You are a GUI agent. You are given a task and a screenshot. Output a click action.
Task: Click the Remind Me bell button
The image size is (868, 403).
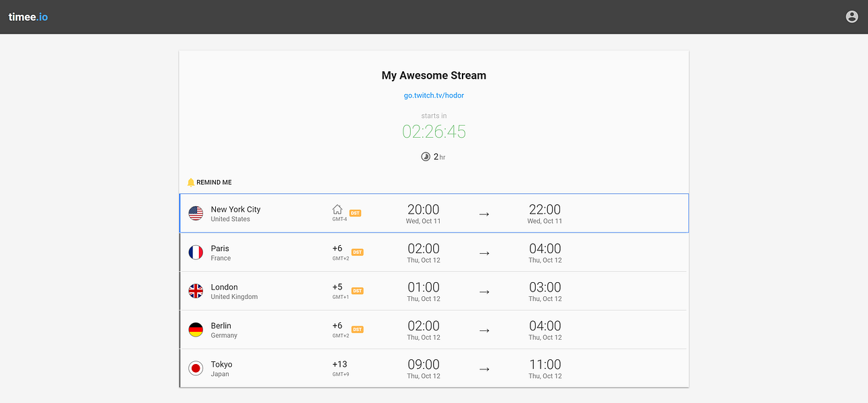pyautogui.click(x=209, y=182)
